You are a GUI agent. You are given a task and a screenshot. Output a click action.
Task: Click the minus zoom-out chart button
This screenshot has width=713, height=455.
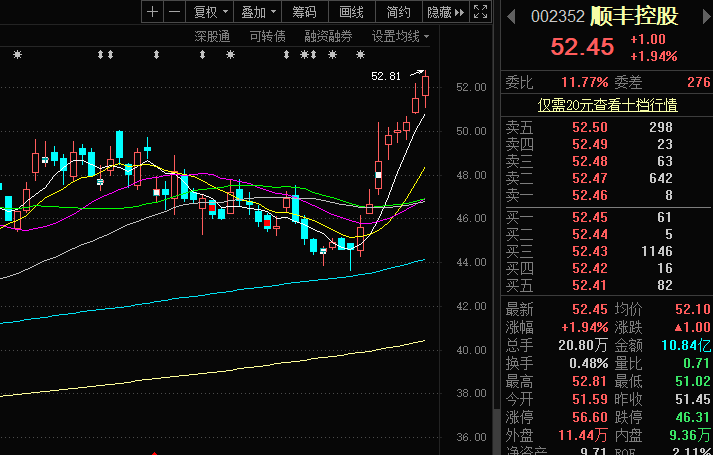tap(174, 12)
